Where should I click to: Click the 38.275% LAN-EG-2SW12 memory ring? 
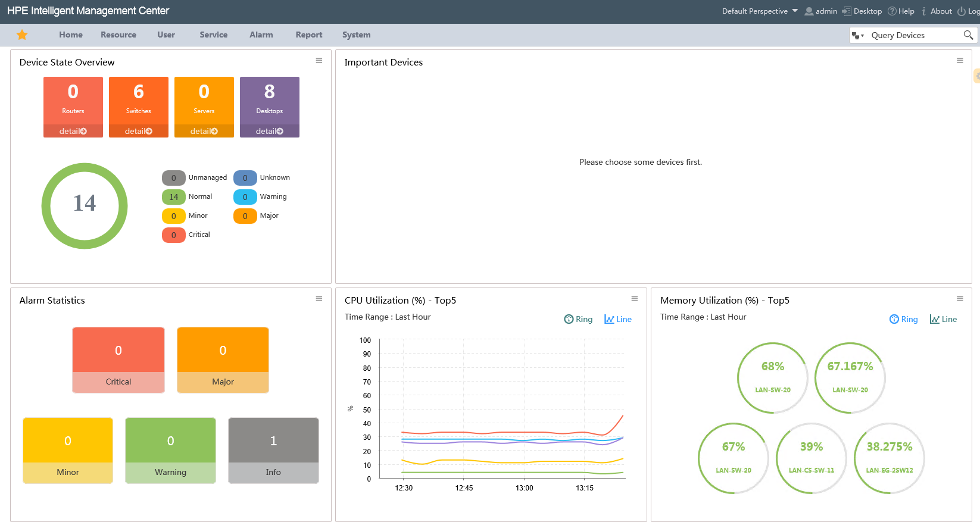pyautogui.click(x=890, y=458)
